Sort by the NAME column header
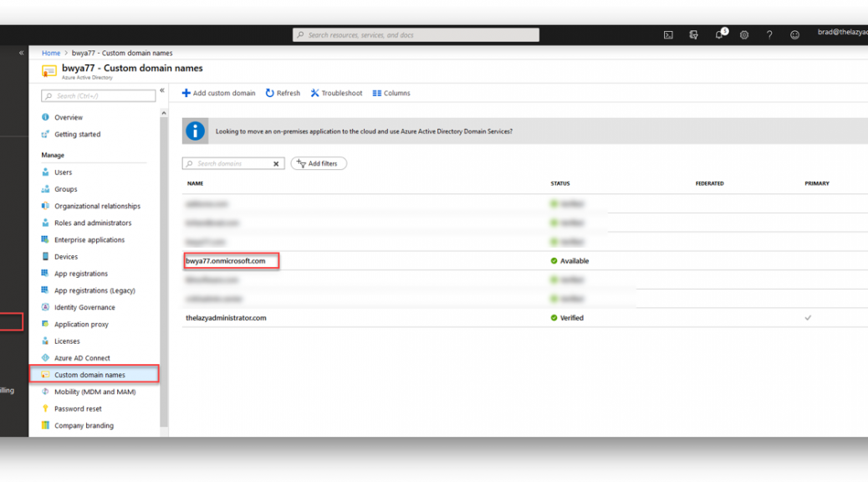 (196, 183)
